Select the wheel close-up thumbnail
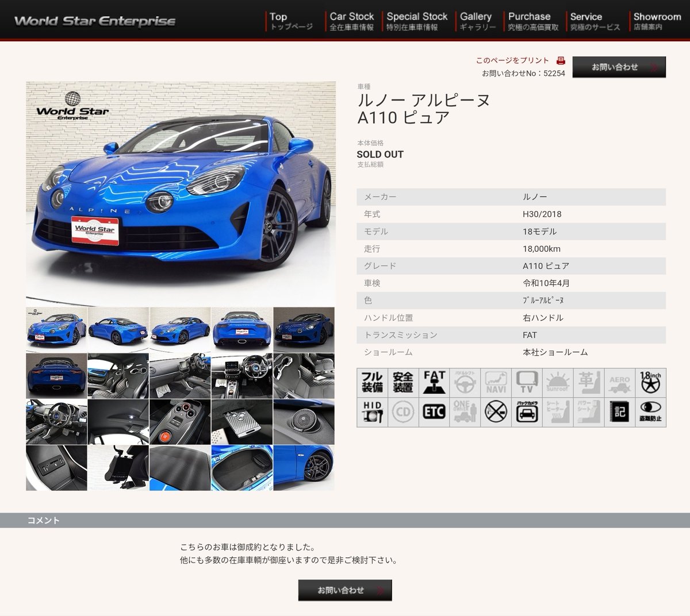This screenshot has height=616, width=690. [304, 468]
